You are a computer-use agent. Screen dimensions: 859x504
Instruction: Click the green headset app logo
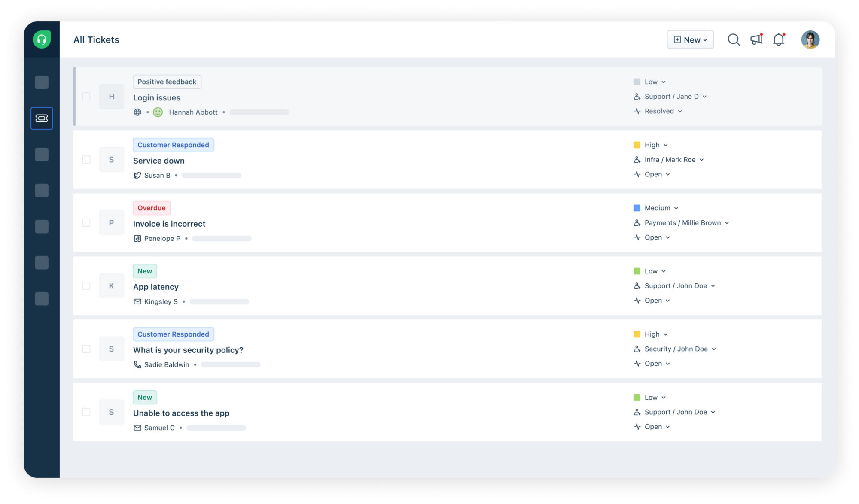[42, 39]
